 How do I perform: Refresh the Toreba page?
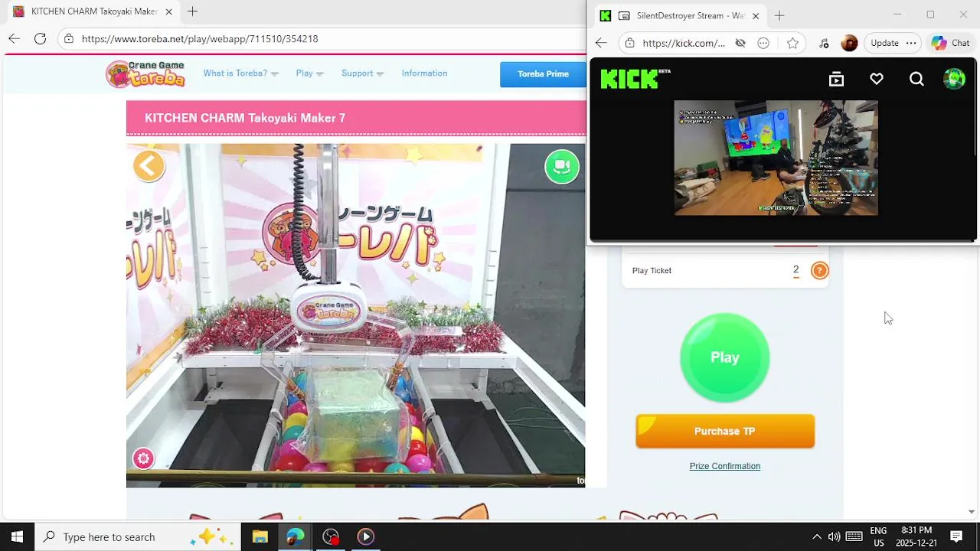point(41,38)
